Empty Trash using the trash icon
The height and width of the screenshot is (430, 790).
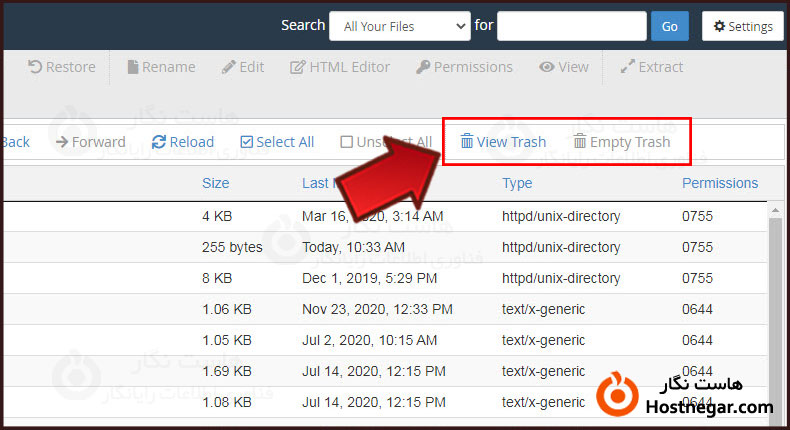[580, 142]
